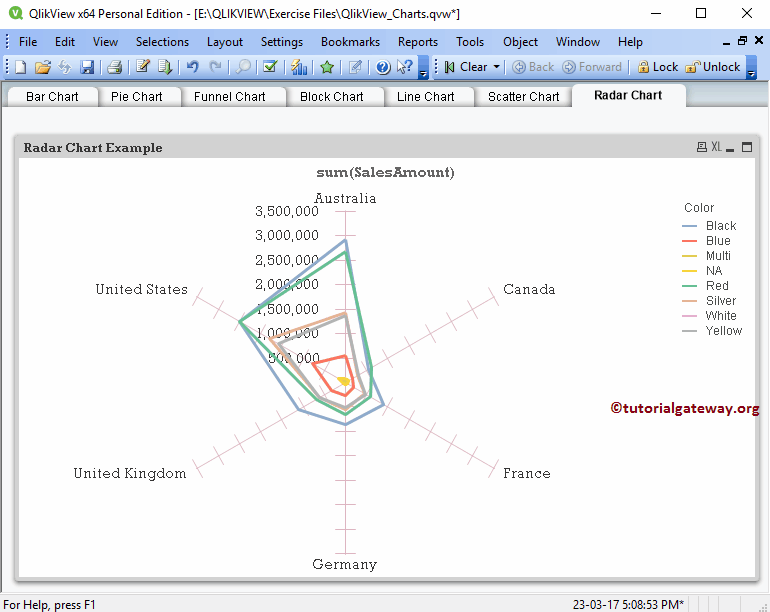The height and width of the screenshot is (612, 770).
Task: Switch to the Pie Chart tab
Action: coord(137,97)
